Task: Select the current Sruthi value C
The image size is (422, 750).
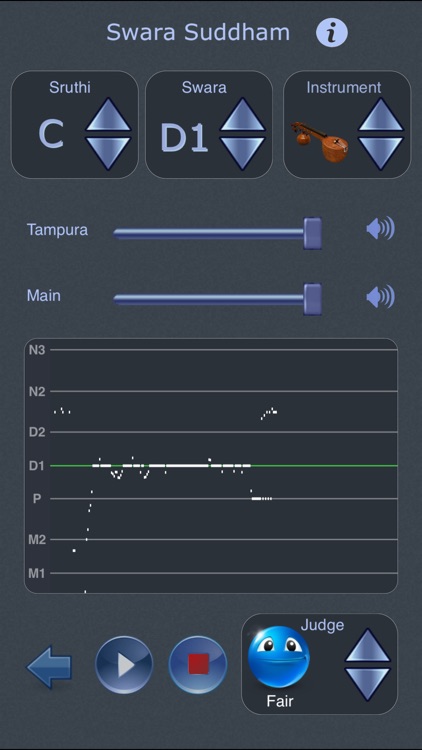Action: pyautogui.click(x=51, y=134)
